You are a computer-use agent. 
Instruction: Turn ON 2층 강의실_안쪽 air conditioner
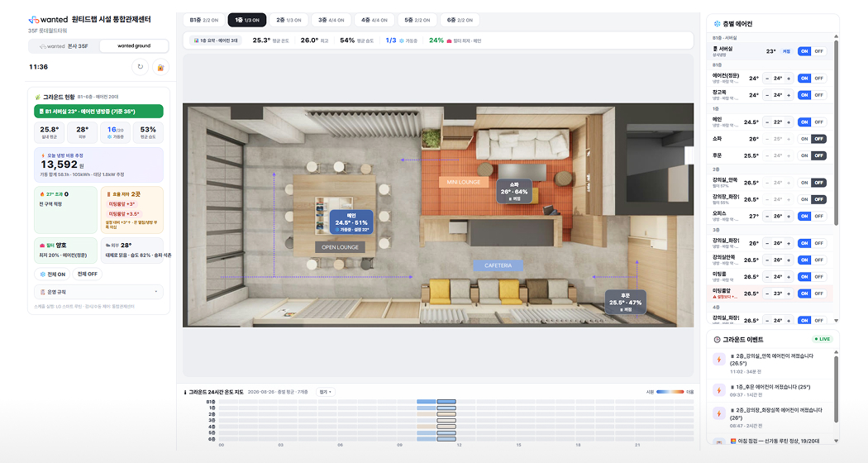pos(804,183)
